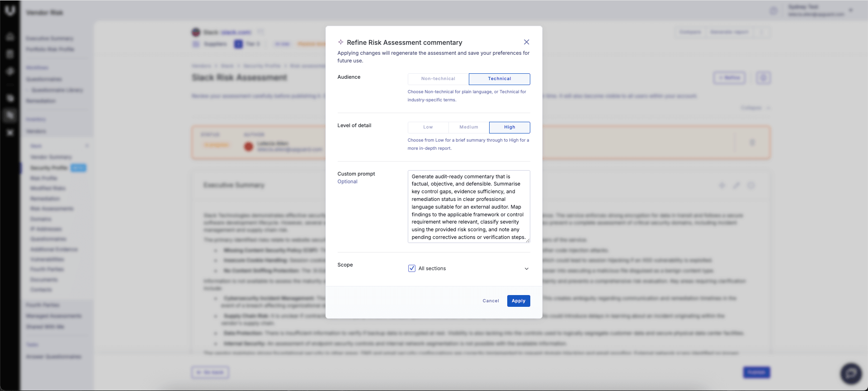Click the blurred Publish button behind dialog

point(756,372)
